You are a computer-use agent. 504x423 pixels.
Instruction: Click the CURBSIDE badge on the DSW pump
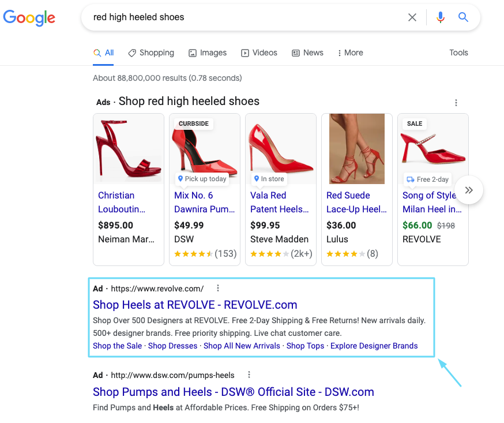(194, 124)
